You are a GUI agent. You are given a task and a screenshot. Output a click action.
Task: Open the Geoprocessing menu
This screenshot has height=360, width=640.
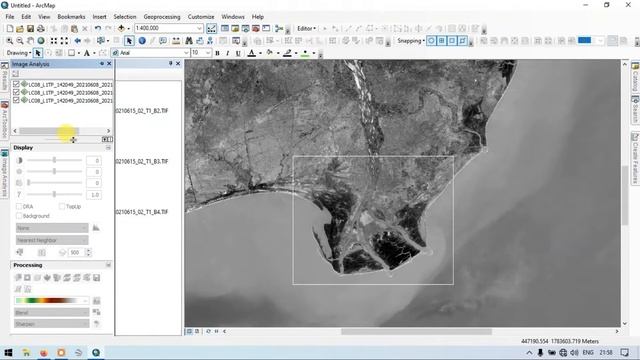[162, 17]
